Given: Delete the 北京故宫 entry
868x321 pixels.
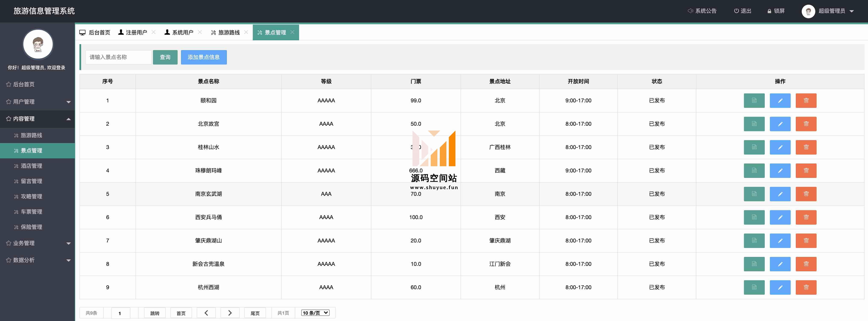Looking at the screenshot, I should coord(806,124).
